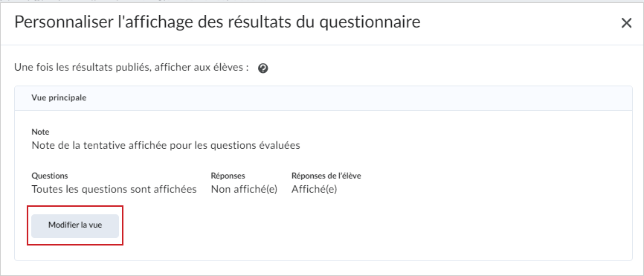644x276 pixels.
Task: Select the Note label
Action: click(x=40, y=132)
